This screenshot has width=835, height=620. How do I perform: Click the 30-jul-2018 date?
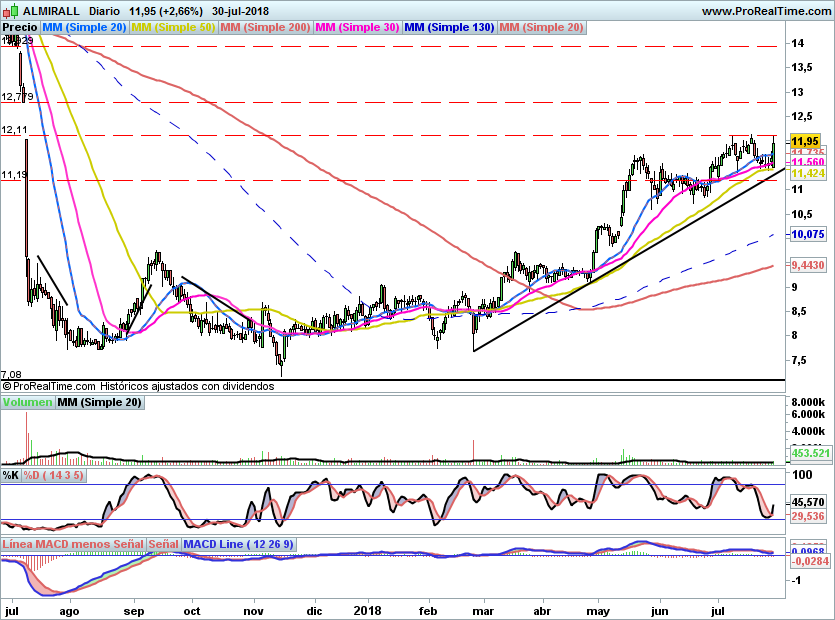pos(240,11)
